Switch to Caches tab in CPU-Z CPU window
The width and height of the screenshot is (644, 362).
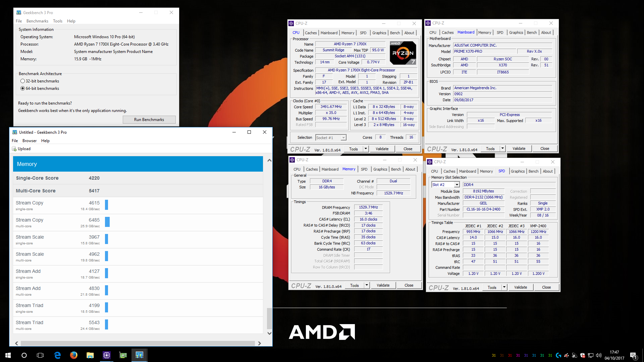coord(311,33)
